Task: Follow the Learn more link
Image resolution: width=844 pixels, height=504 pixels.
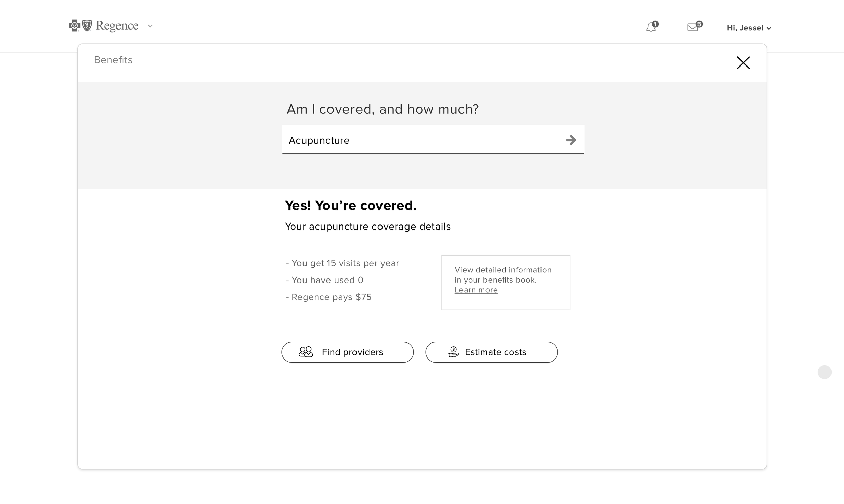Action: click(x=476, y=290)
